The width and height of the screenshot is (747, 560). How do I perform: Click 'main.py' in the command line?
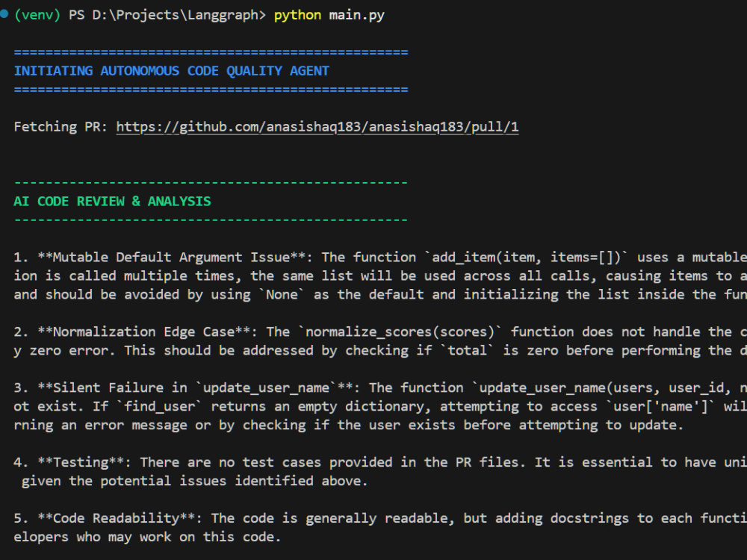point(356,15)
